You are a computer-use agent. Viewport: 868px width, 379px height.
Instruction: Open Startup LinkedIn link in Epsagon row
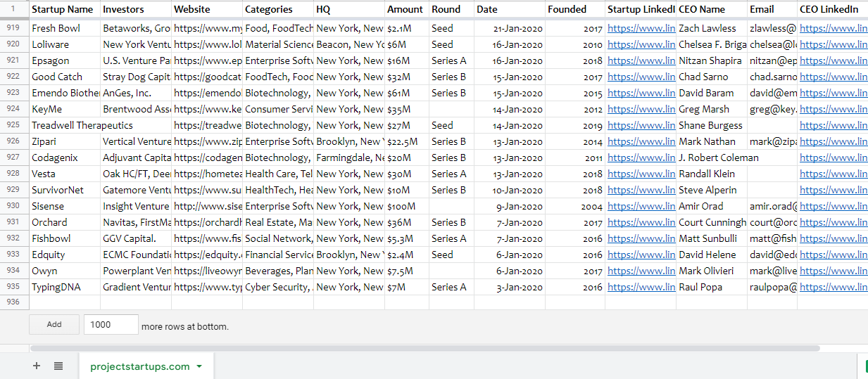pos(641,60)
